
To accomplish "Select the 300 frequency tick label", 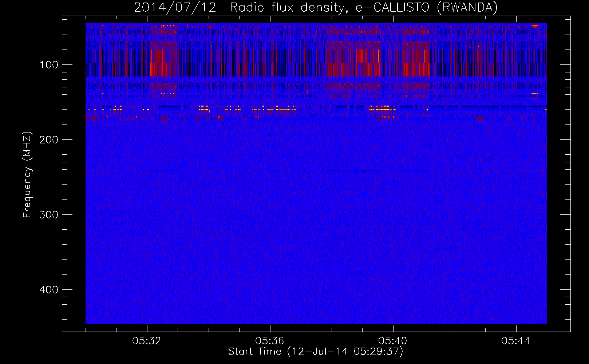I will pyautogui.click(x=49, y=215).
